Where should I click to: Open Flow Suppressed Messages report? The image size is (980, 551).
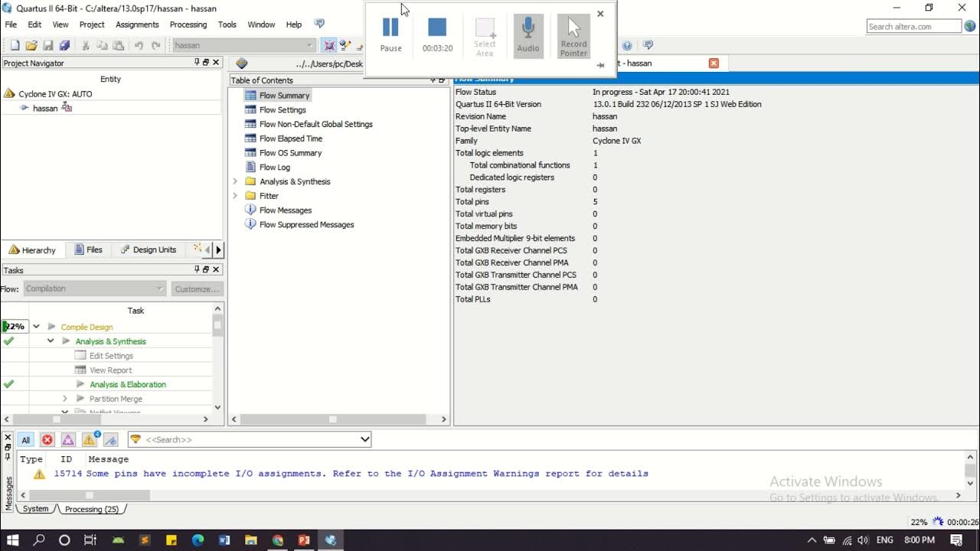306,225
